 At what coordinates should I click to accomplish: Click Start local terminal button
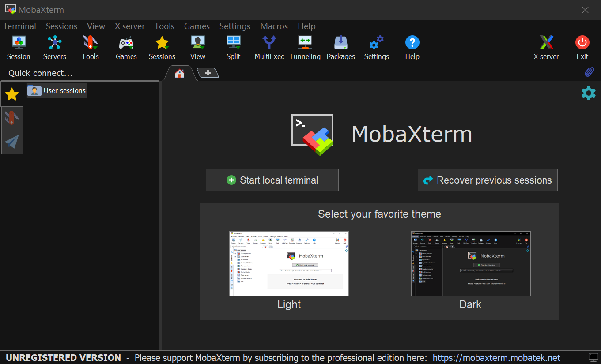point(272,180)
